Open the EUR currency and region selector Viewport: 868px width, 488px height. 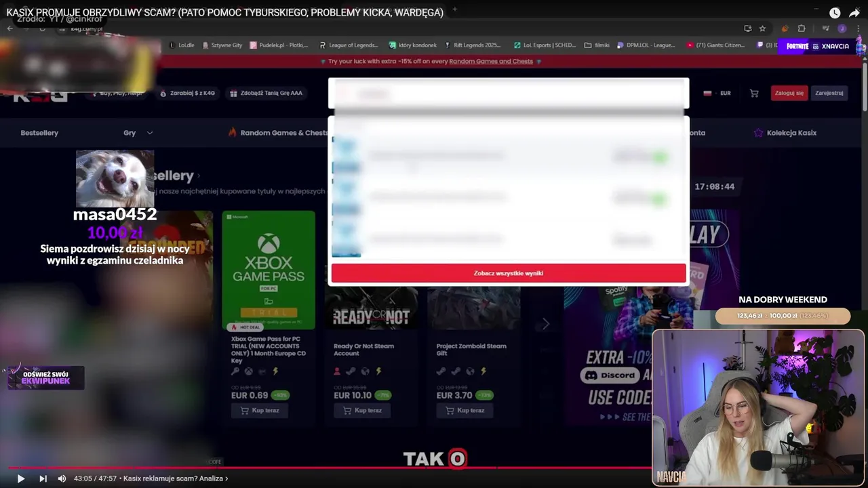coord(717,93)
